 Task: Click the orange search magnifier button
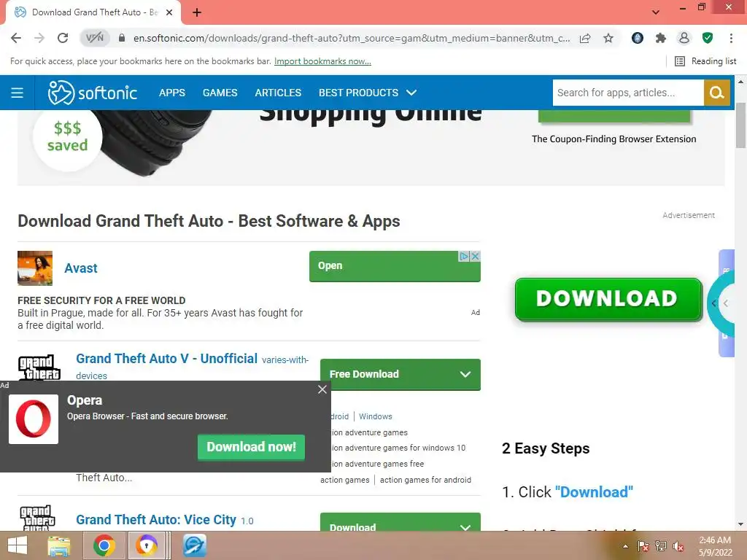tap(716, 93)
